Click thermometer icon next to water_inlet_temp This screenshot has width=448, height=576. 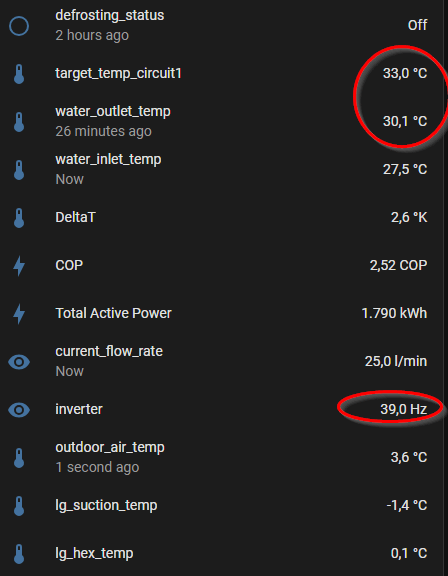click(19, 170)
